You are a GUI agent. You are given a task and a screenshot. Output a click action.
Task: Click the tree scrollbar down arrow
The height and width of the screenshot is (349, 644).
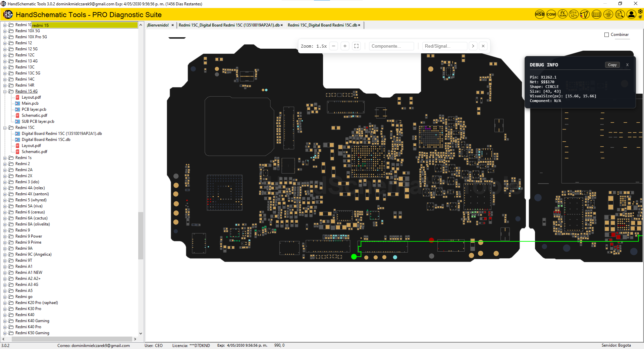141,334
